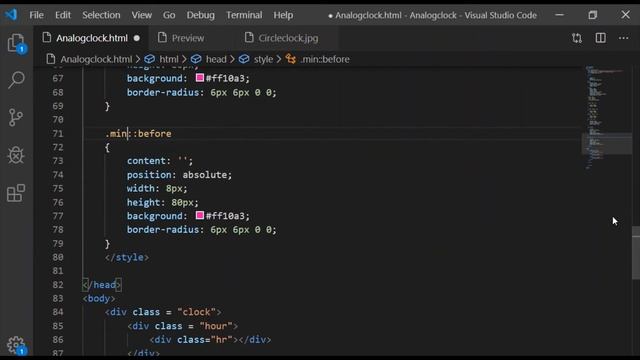This screenshot has height=360, width=640.
Task: Click 'border-radius' on line 78
Action: coord(162,229)
